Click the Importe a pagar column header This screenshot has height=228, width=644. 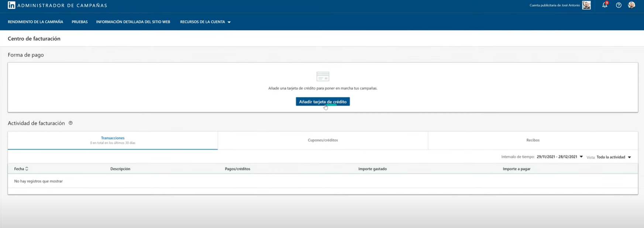click(x=517, y=169)
